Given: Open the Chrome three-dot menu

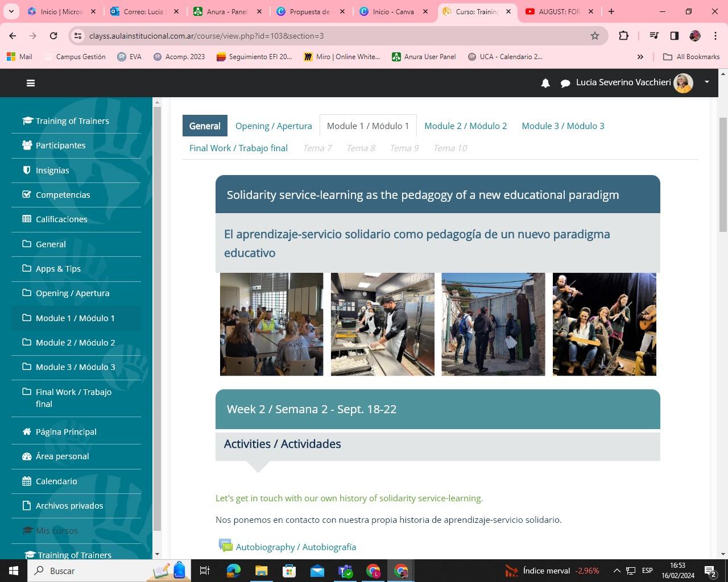Looking at the screenshot, I should [715, 36].
